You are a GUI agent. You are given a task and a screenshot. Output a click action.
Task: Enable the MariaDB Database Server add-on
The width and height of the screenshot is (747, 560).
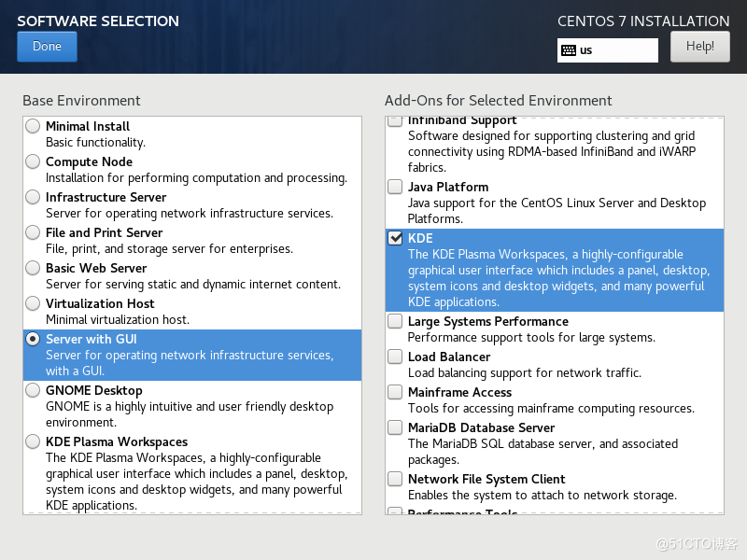point(395,427)
